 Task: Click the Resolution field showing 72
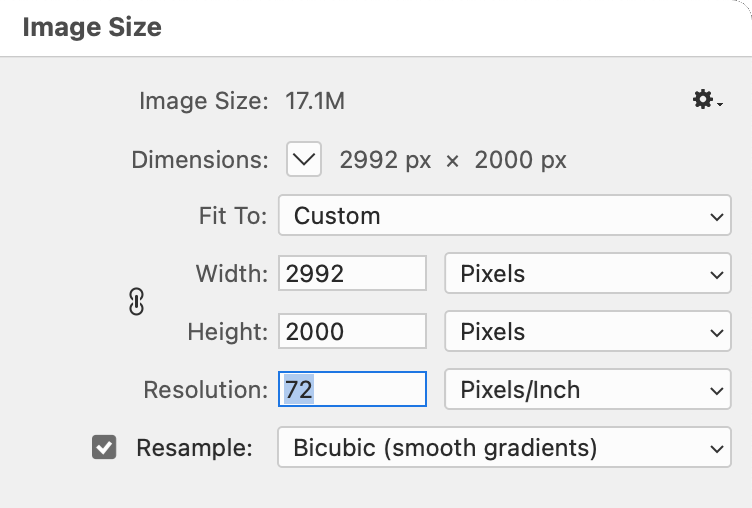click(x=352, y=390)
